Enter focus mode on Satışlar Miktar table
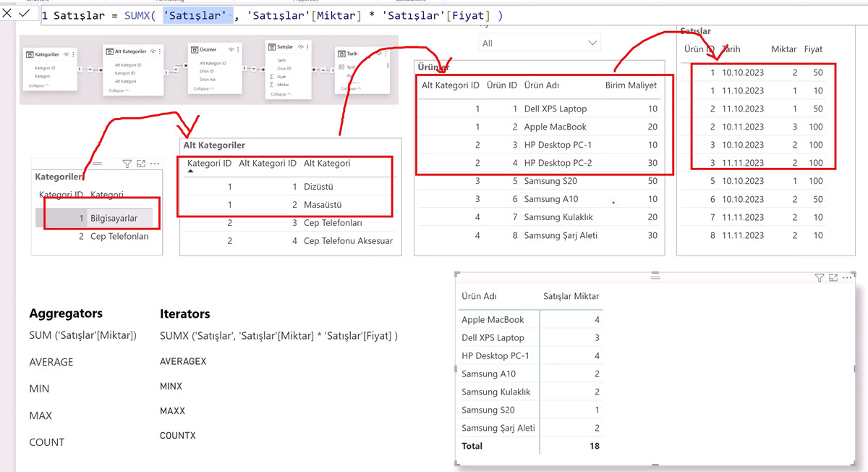The width and height of the screenshot is (868, 472). 833,278
